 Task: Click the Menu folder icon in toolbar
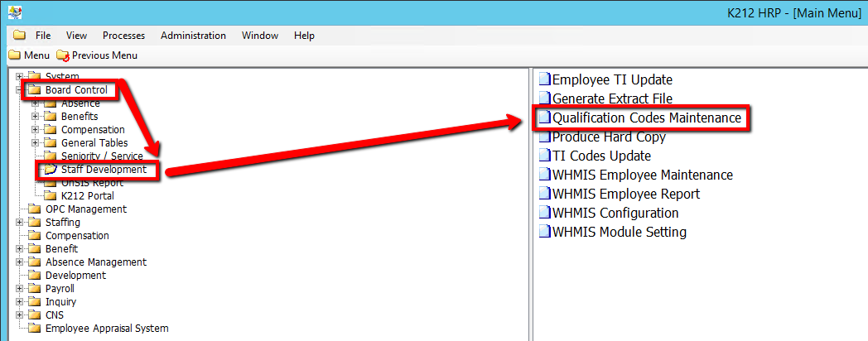(14, 55)
